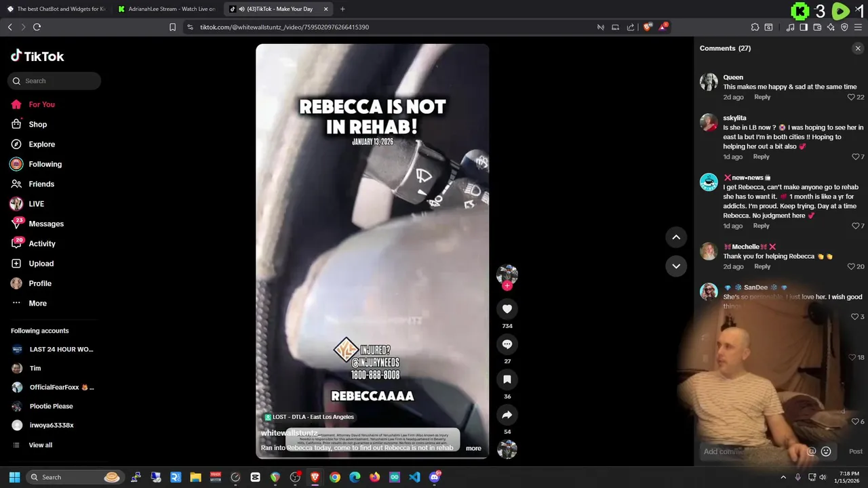The width and height of the screenshot is (868, 488).
Task: Open the Brave Rewards triangle icon
Action: point(663,27)
